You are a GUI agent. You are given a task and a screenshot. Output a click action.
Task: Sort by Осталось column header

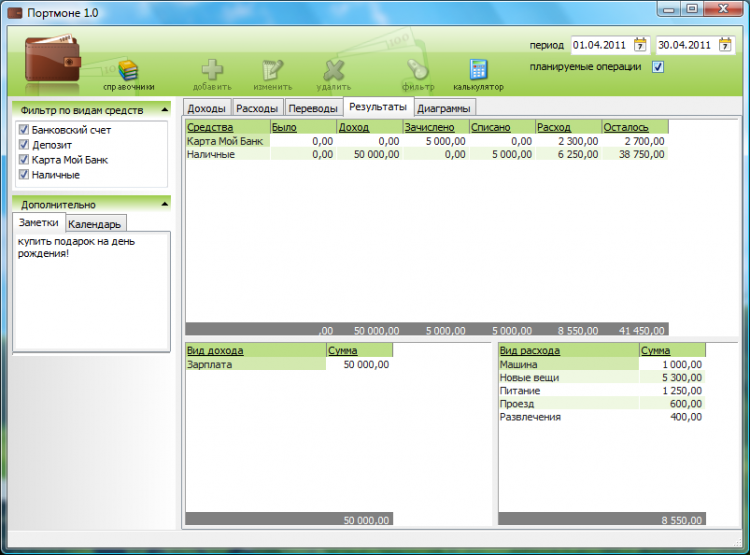(635, 127)
